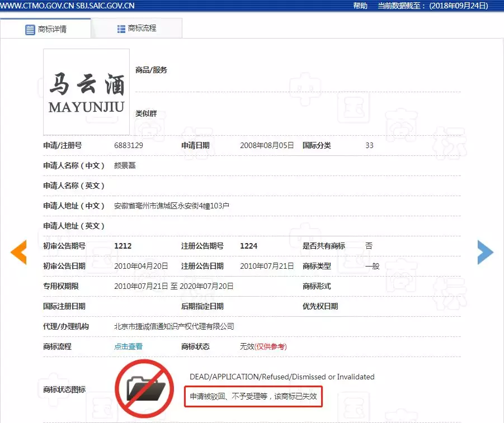The image size is (504, 423).
Task: Click the red-boxed 申请被驳回 status message
Action: pyautogui.click(x=253, y=396)
